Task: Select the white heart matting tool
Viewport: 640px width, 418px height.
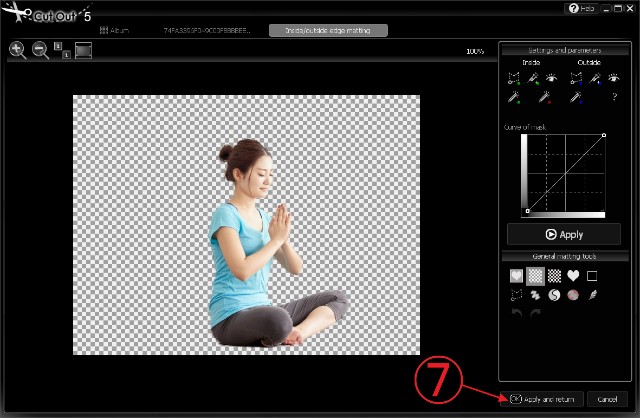Action: coord(573,275)
